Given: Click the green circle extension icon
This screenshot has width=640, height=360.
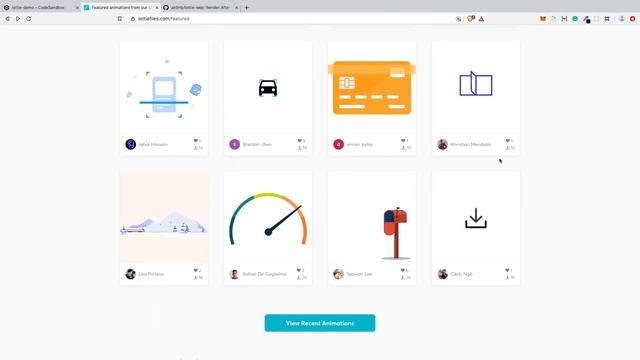Looking at the screenshot, I should (x=575, y=19).
